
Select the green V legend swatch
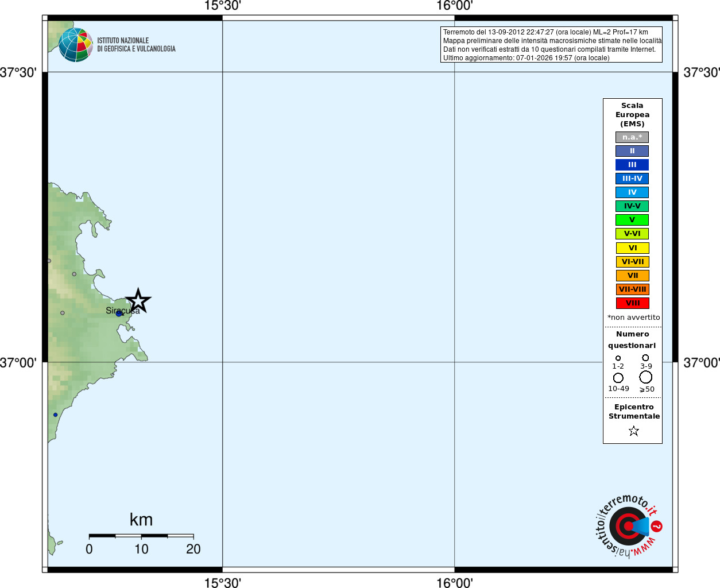click(632, 220)
